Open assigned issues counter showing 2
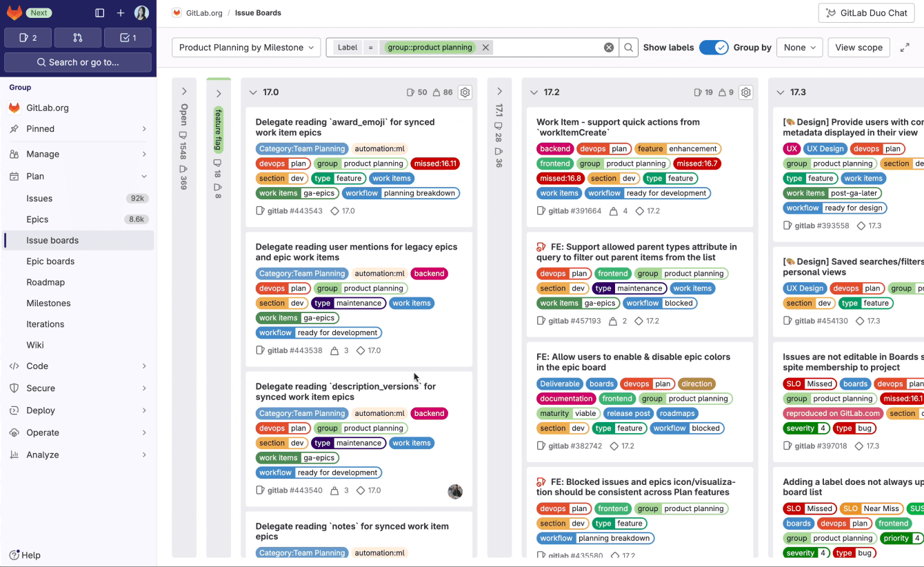The width and height of the screenshot is (924, 567). click(28, 38)
